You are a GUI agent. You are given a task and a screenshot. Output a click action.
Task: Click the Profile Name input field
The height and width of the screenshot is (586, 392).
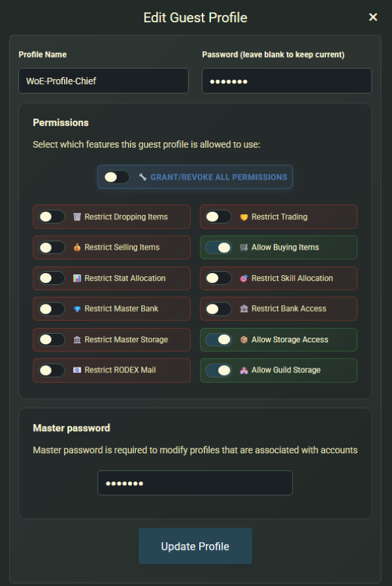pyautogui.click(x=103, y=80)
